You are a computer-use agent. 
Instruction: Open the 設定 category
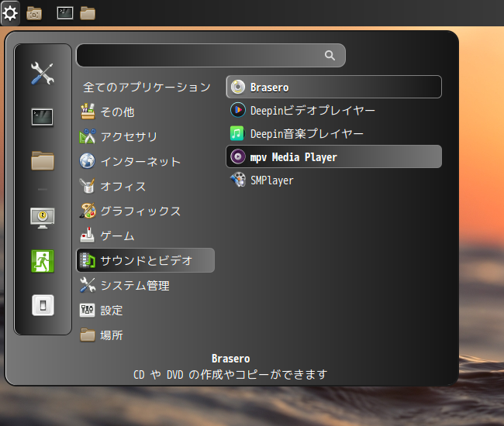145,310
